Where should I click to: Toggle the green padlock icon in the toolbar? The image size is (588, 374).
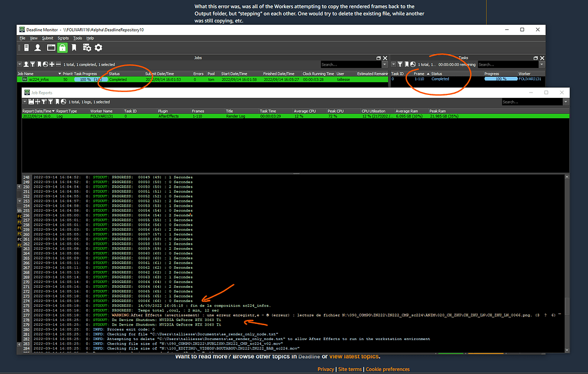(x=63, y=47)
